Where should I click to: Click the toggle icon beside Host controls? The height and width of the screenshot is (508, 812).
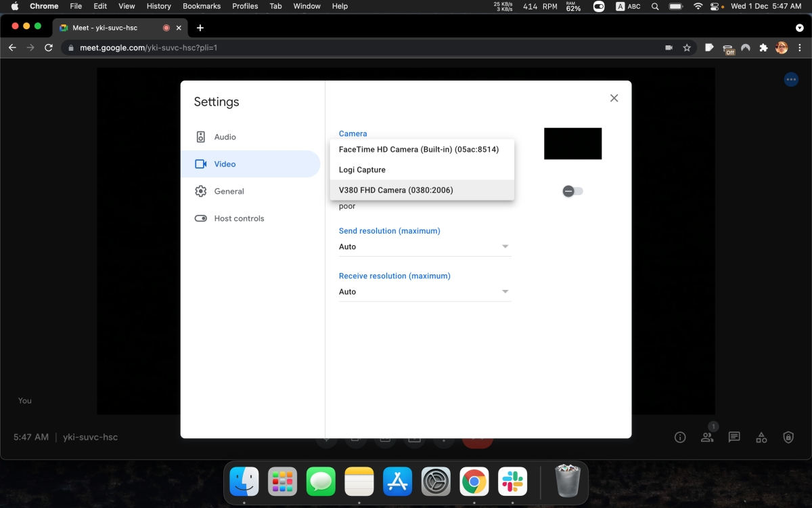point(200,218)
